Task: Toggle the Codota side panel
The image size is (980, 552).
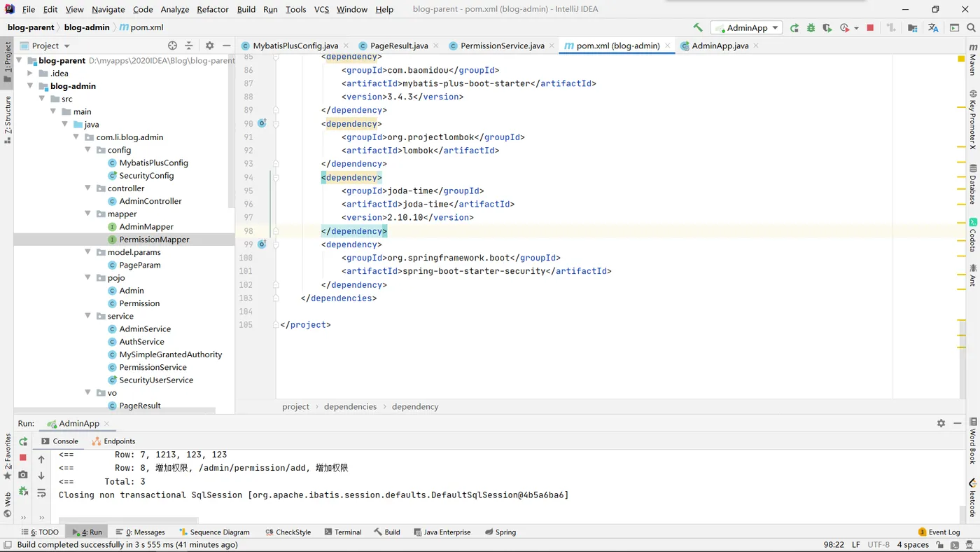Action: click(x=972, y=235)
